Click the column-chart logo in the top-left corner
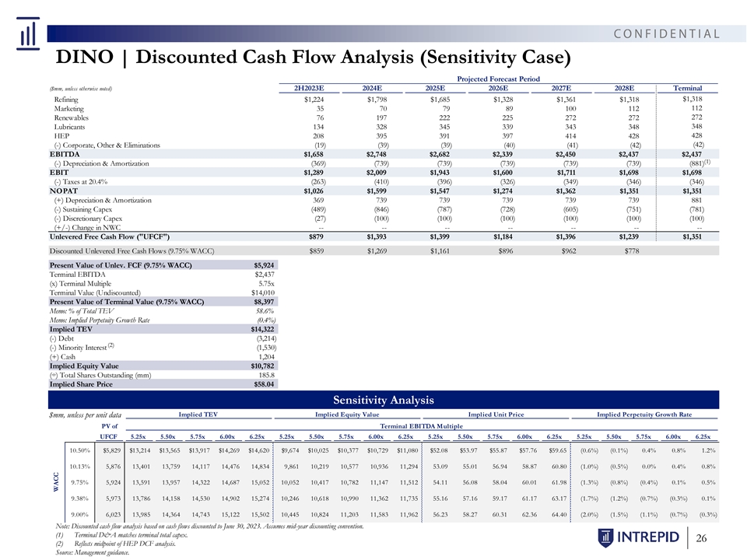747x560 pixels. (28, 33)
